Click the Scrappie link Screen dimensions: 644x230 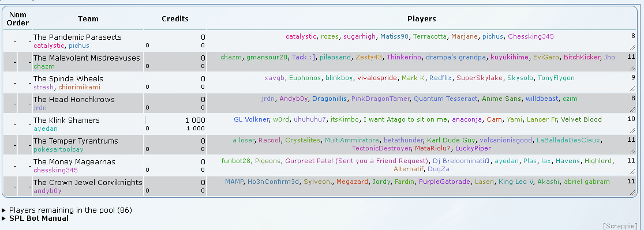click(x=620, y=226)
